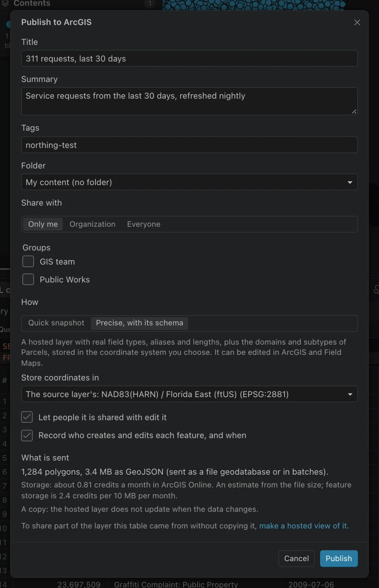
Task: Uncheck Record who creates and edits each feature
Action: 27,435
